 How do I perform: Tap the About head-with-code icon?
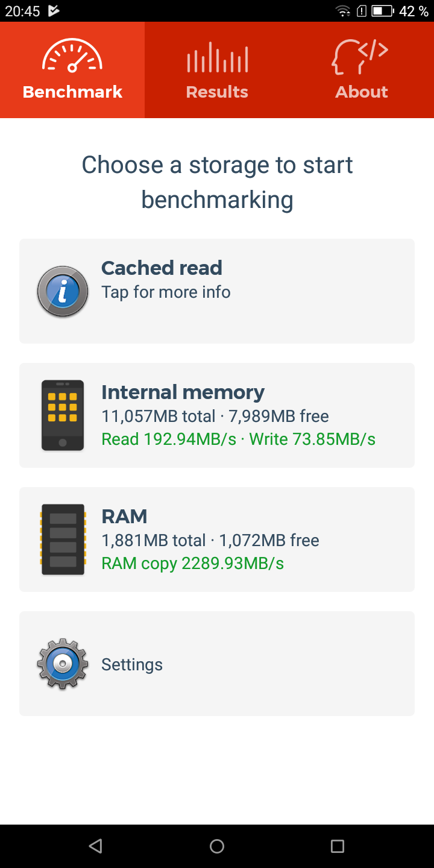[x=360, y=56]
